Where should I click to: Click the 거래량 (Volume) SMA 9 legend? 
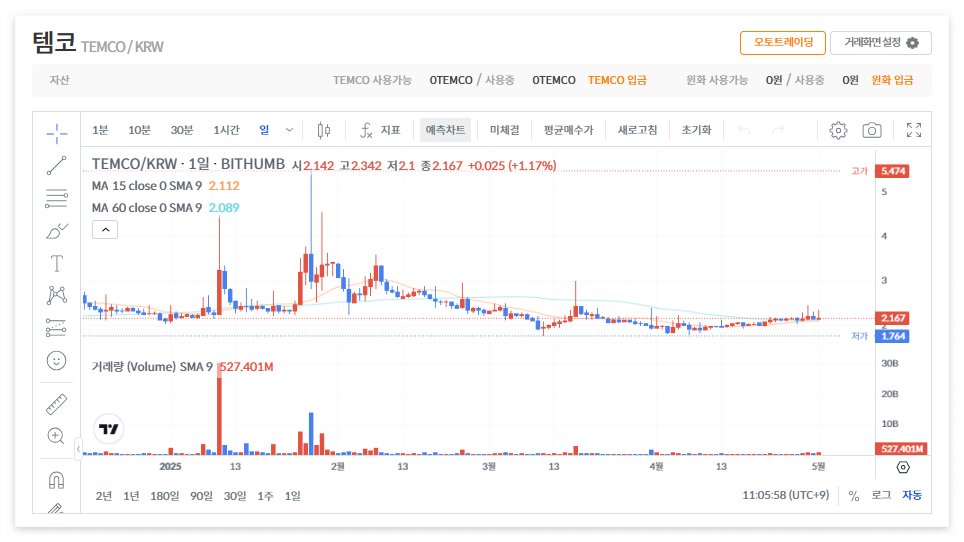click(152, 367)
